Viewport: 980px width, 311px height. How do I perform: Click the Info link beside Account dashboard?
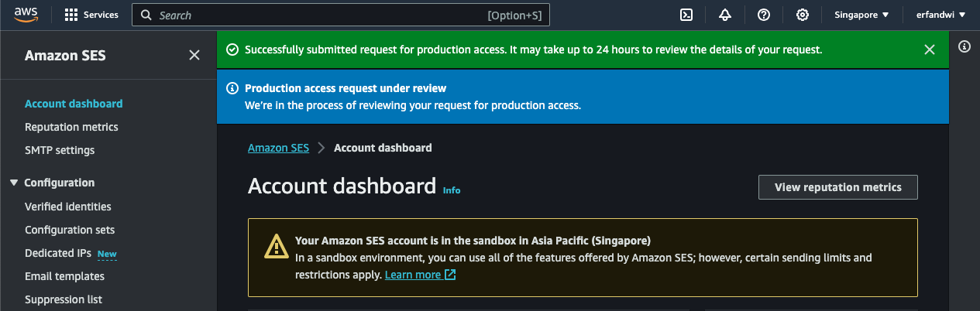(x=452, y=190)
